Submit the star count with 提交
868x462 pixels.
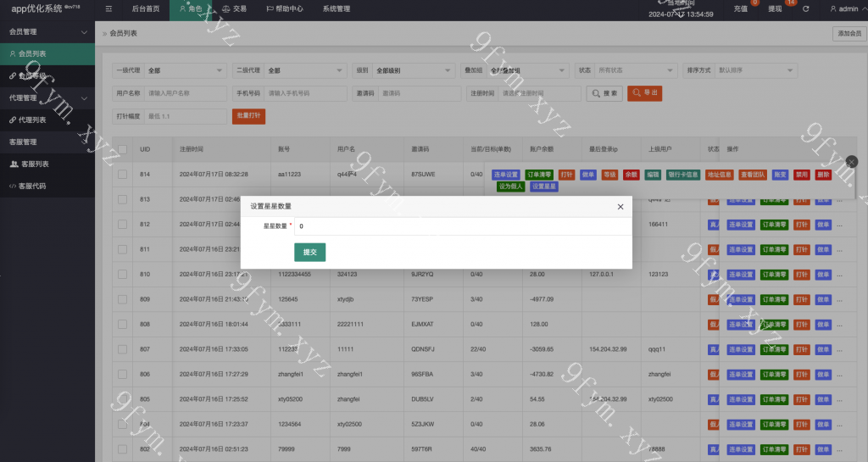click(309, 253)
